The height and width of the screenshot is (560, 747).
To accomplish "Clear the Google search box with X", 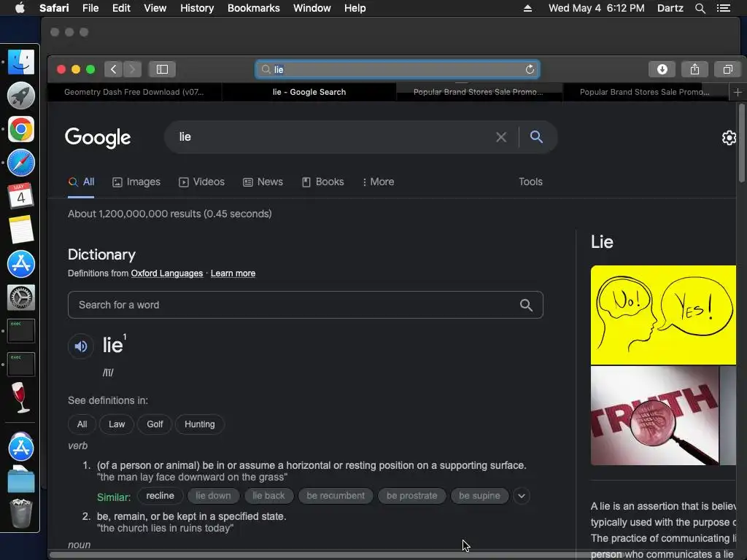I will pos(501,137).
